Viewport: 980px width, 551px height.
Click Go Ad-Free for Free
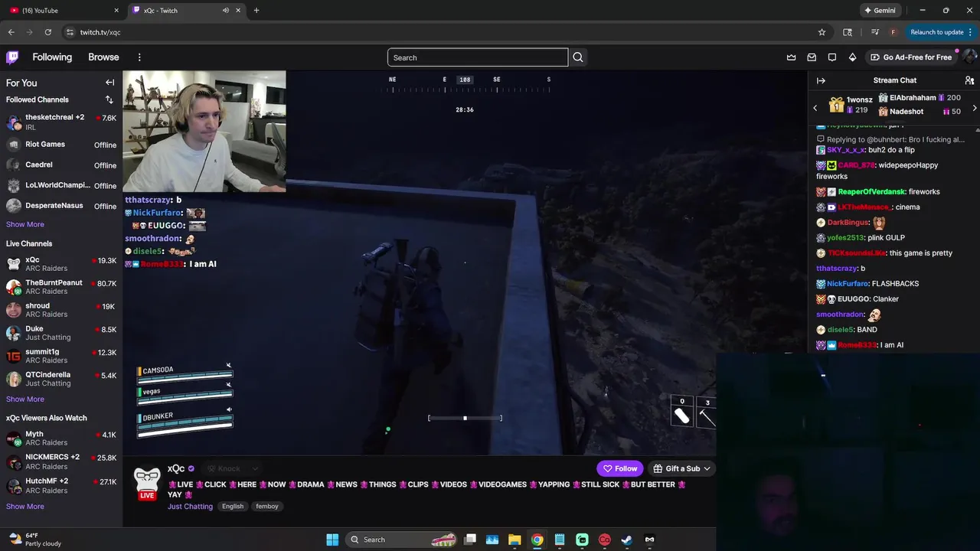point(911,57)
